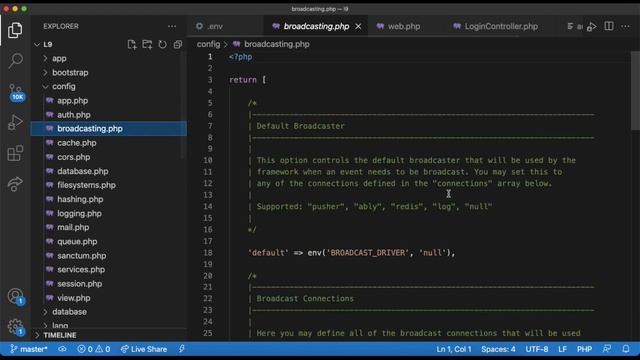Open logging.php in file tree
Image resolution: width=640 pixels, height=360 pixels.
coord(79,213)
